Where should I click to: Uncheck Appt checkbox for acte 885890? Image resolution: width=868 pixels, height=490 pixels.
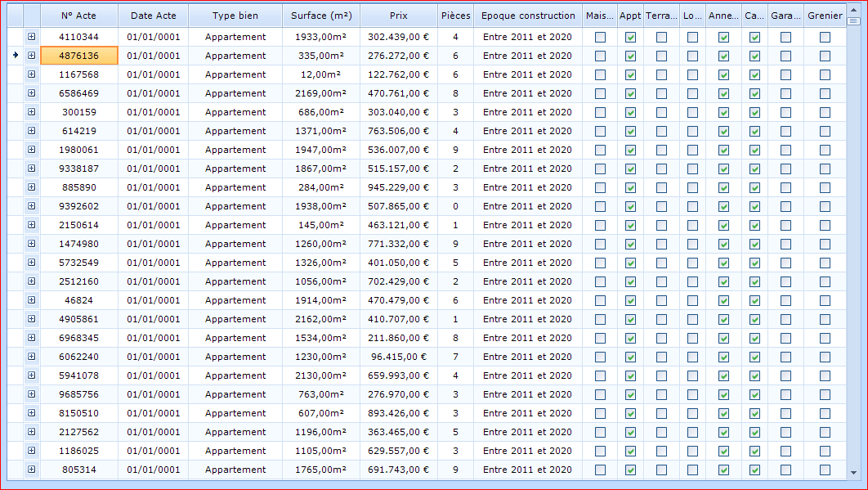click(x=630, y=188)
